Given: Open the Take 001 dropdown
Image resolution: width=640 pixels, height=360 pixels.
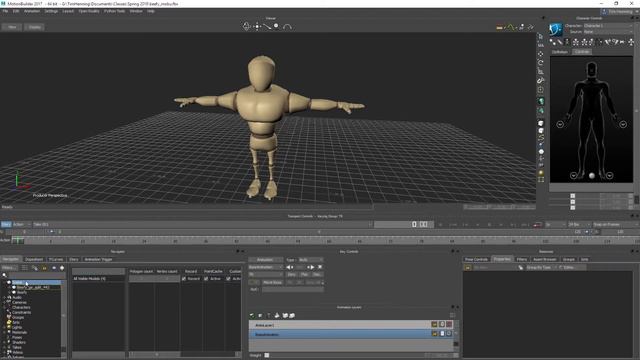Looking at the screenshot, I should tap(202, 224).
